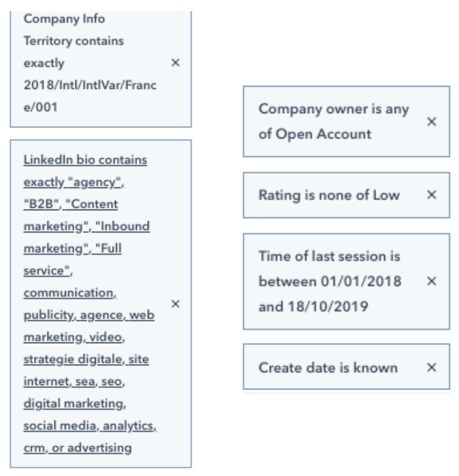Clear the Time of last session filter
Screen dimensions: 459x476
(x=431, y=281)
